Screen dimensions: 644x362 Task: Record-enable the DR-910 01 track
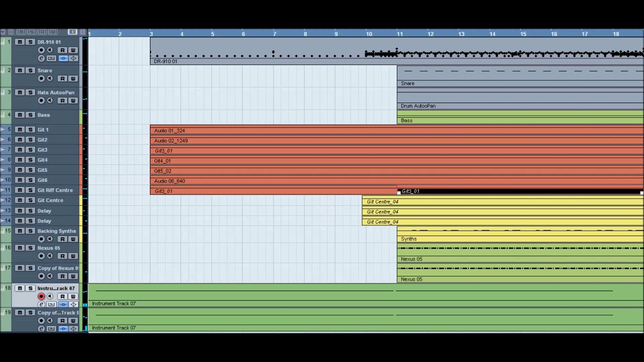pos(41,50)
